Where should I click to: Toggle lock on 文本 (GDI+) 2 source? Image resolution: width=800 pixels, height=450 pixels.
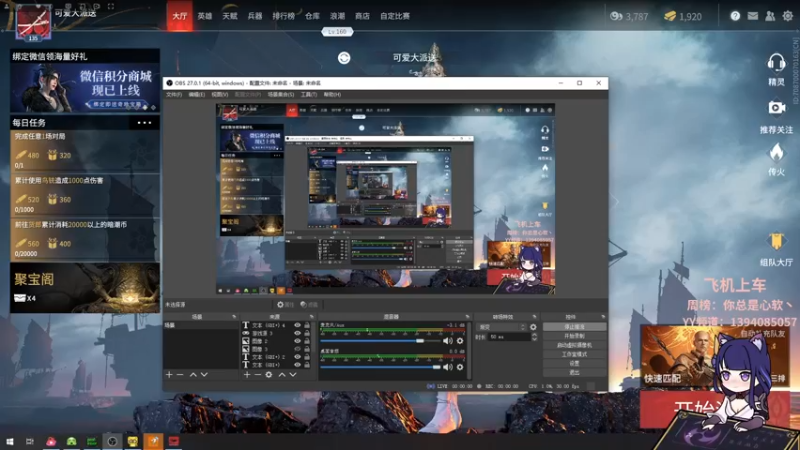click(307, 357)
